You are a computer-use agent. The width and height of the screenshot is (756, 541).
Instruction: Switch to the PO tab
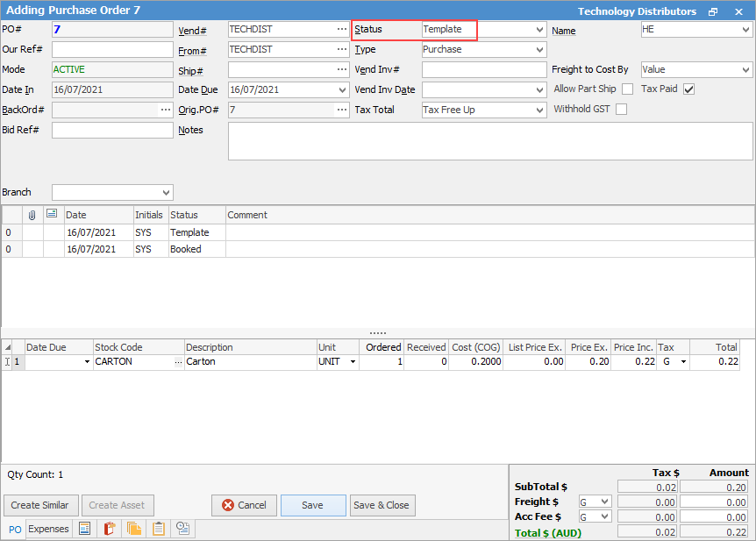click(x=15, y=530)
